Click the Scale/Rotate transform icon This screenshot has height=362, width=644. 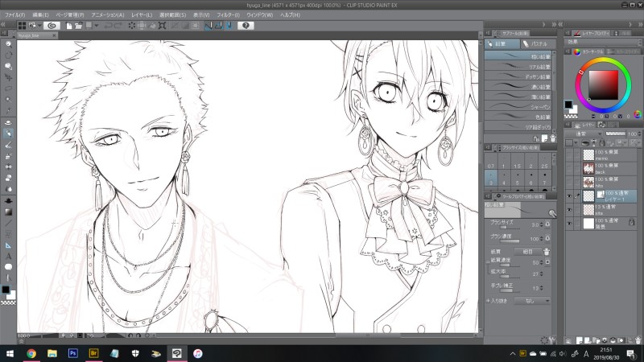tap(163, 26)
